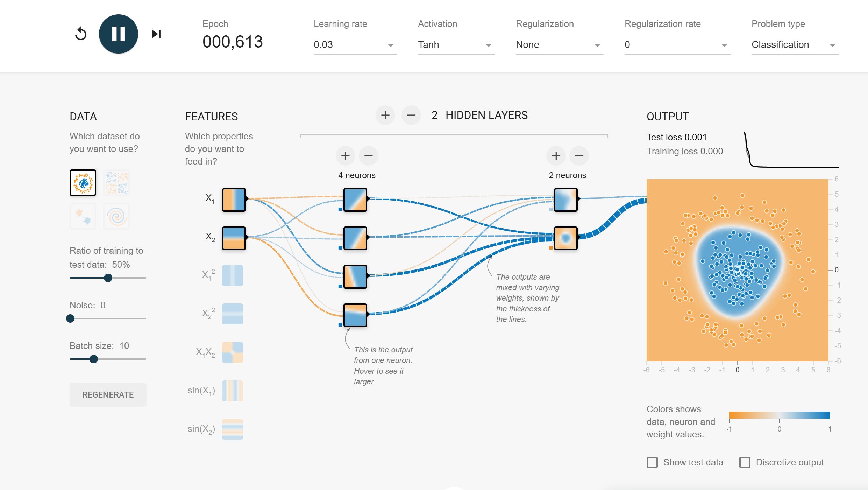Screen dimensions: 868x490
Task: Reset the network with the restart icon
Action: [x=81, y=34]
